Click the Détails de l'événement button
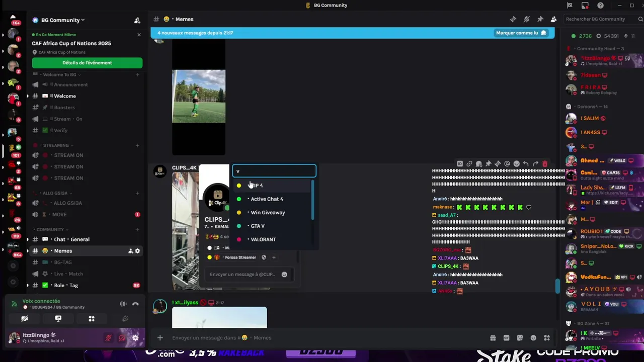 [x=87, y=63]
